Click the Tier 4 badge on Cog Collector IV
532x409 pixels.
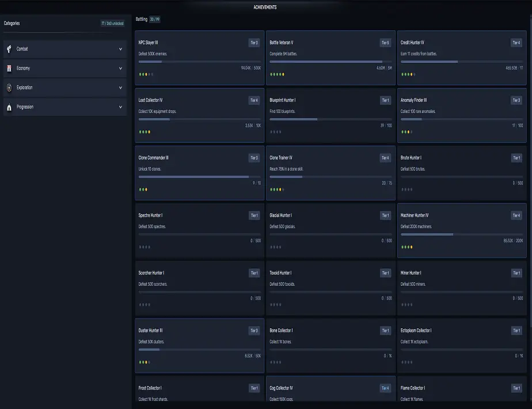[385, 388]
